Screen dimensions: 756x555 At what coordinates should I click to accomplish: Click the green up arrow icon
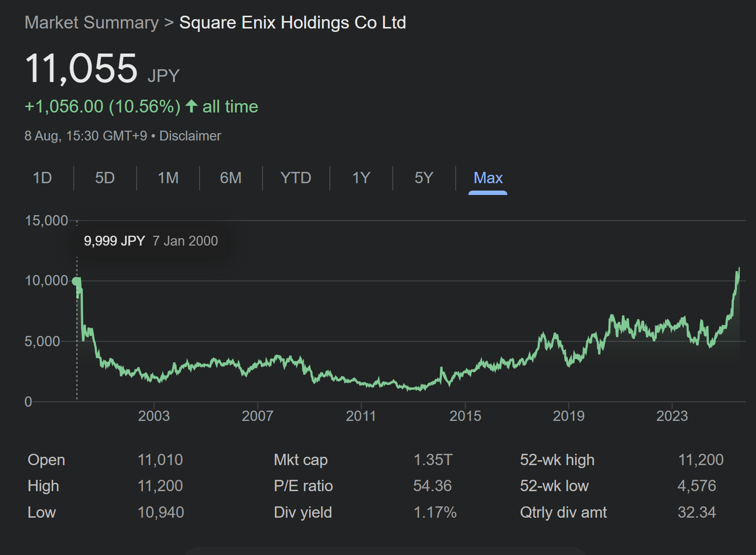point(192,106)
